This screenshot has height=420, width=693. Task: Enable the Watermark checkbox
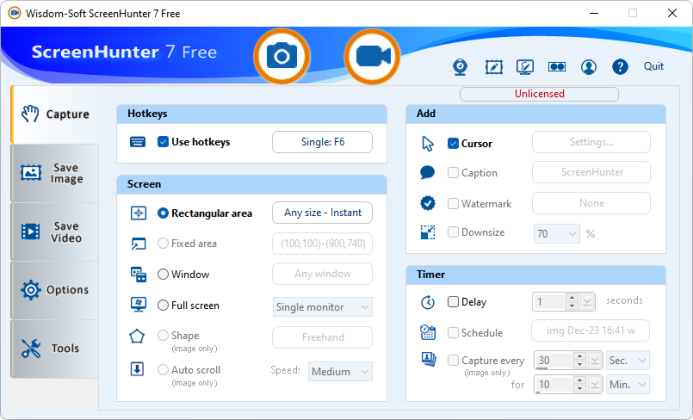(453, 203)
